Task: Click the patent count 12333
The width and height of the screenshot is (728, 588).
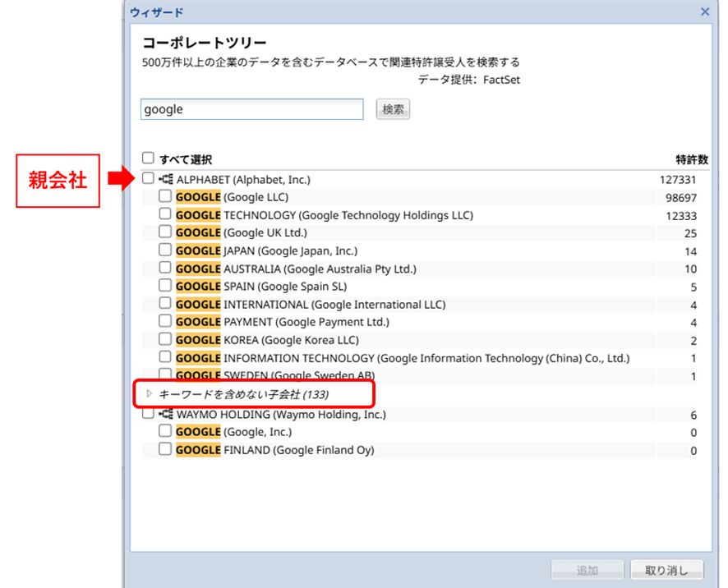Action: (x=681, y=216)
